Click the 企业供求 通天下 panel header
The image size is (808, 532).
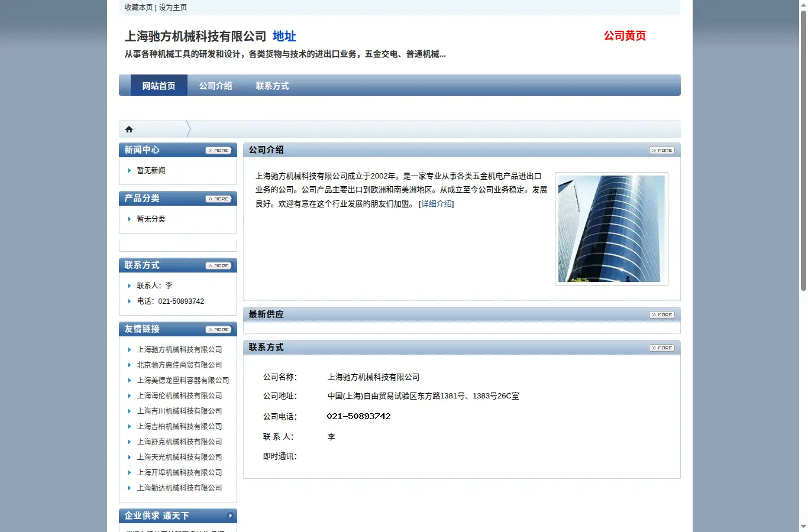tap(178, 515)
